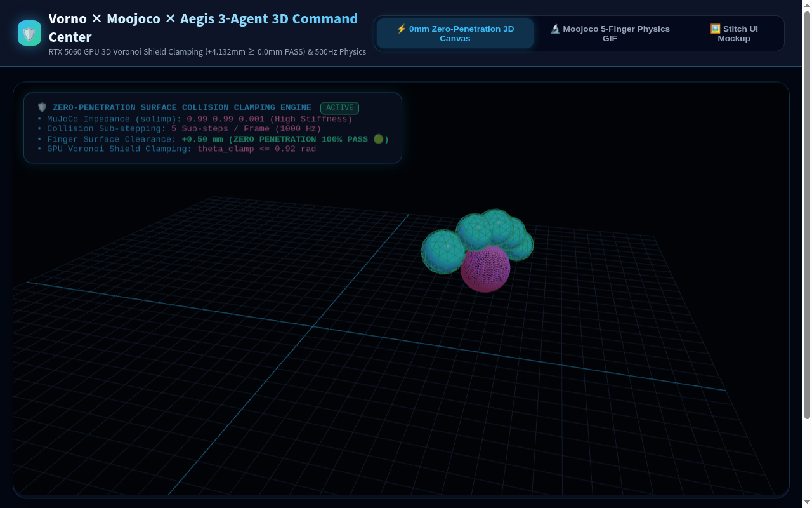
Task: Click the shield logo icon in header
Action: (x=29, y=33)
